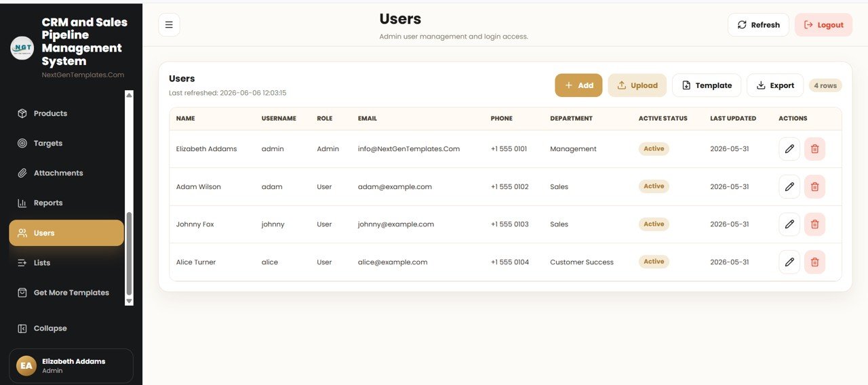Click the name Elizabeth Addams in table
The image size is (868, 385).
coord(206,149)
